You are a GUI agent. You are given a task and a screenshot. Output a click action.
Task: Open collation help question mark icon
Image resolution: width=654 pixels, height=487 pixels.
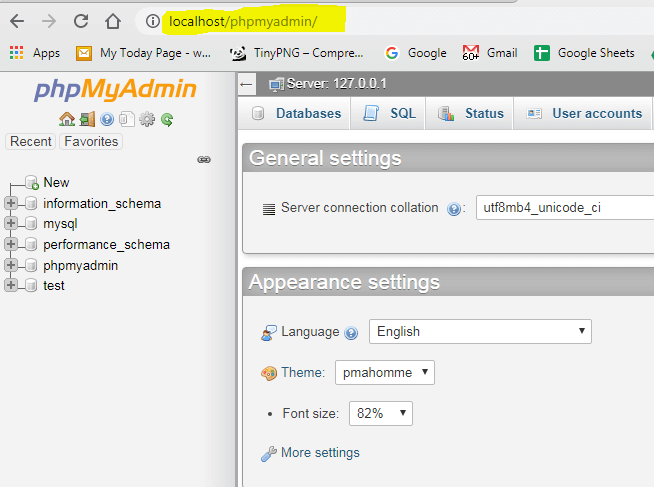click(453, 208)
